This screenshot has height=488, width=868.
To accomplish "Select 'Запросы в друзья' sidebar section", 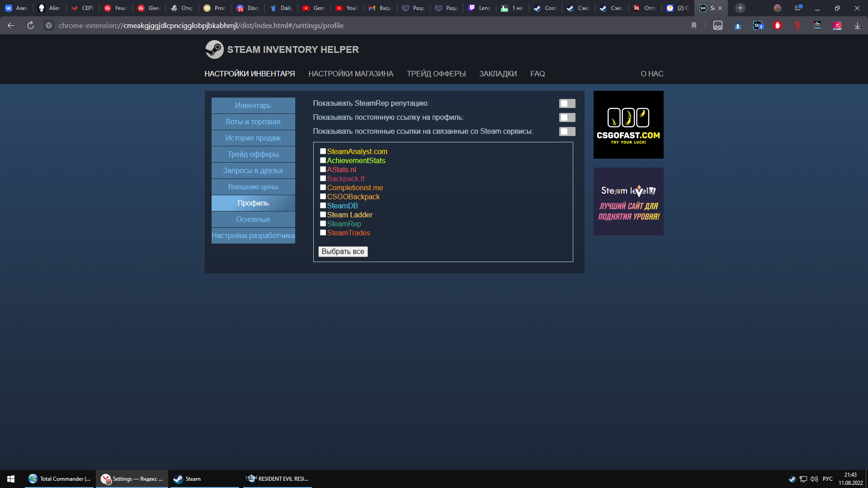I will (x=253, y=170).
